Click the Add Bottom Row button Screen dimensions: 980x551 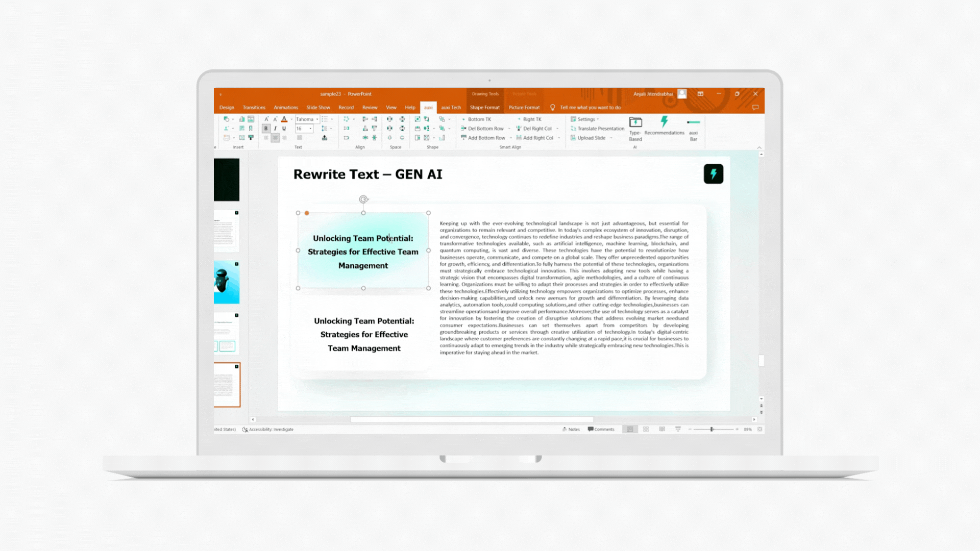[x=486, y=138]
